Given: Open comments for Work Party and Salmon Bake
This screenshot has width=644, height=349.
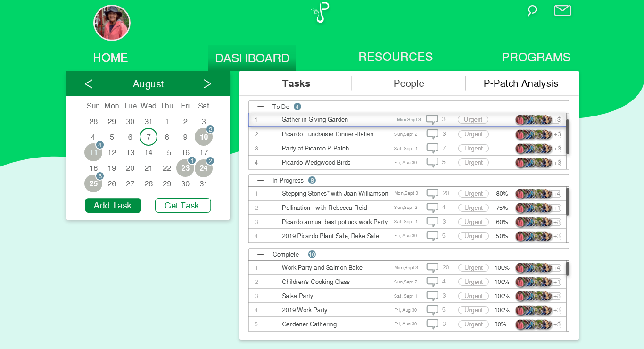Looking at the screenshot, I should coord(432,268).
